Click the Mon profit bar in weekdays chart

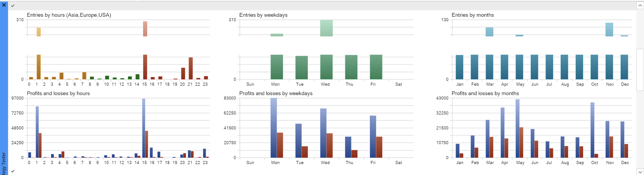pyautogui.click(x=274, y=128)
